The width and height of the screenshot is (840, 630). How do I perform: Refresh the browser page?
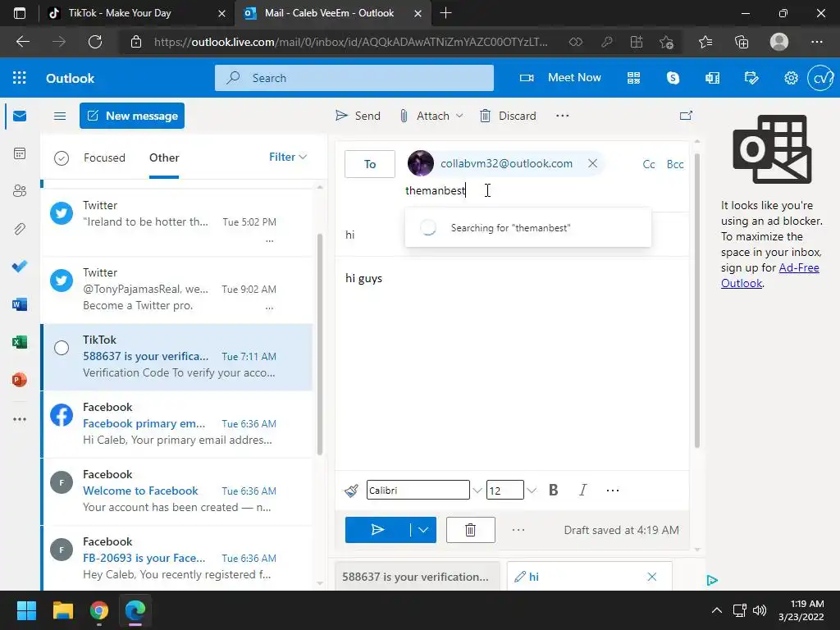[x=95, y=42]
